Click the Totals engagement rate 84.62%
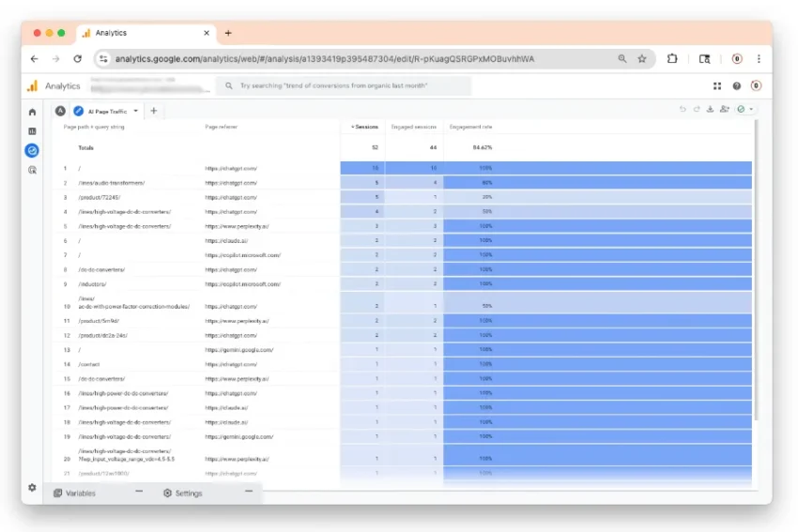 pos(483,147)
